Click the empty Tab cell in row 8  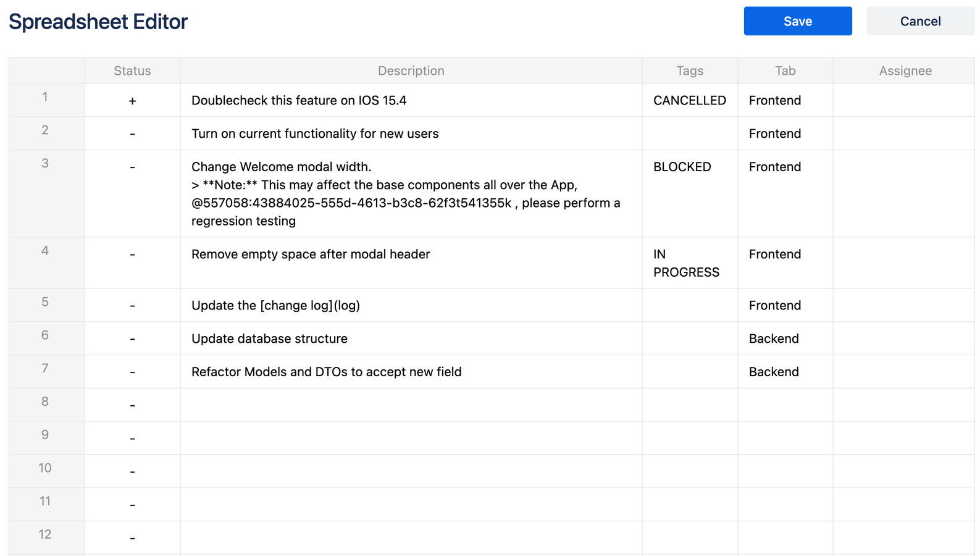(785, 405)
